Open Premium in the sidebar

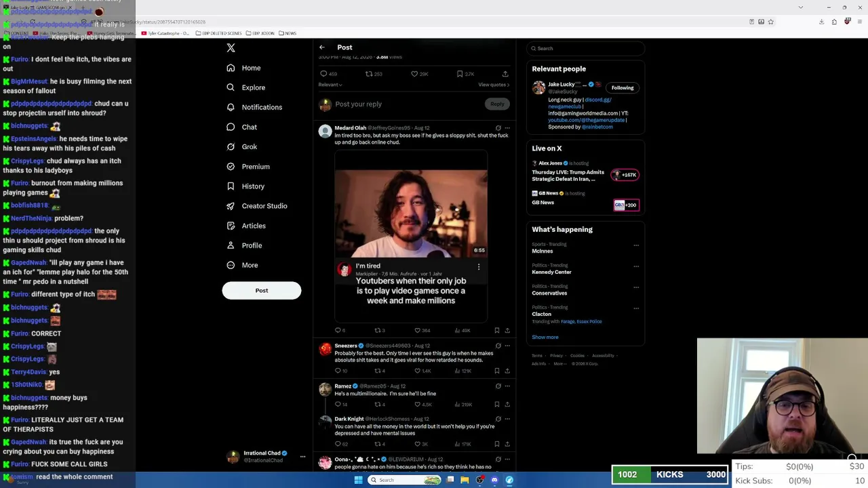point(248,167)
